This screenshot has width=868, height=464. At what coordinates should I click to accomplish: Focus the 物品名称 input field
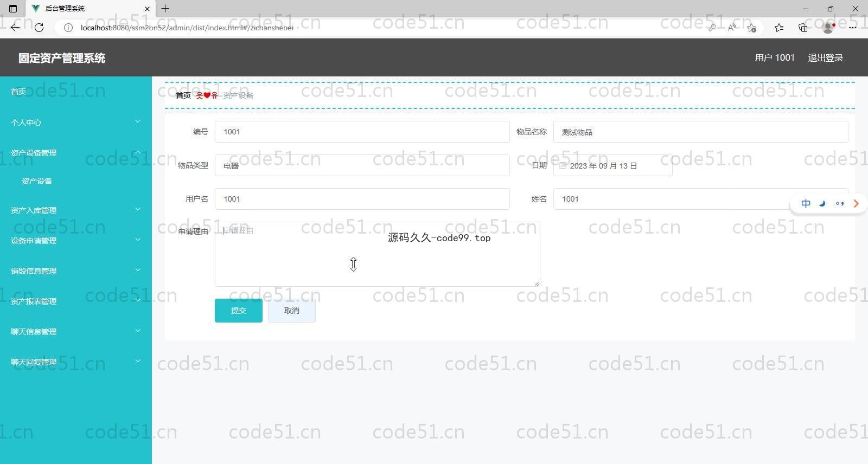click(701, 132)
